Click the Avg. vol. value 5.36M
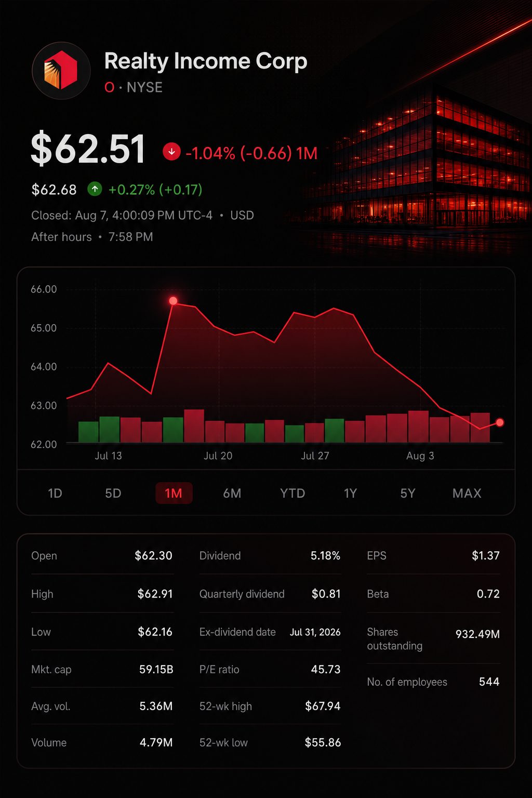This screenshot has width=532, height=798. [x=156, y=706]
